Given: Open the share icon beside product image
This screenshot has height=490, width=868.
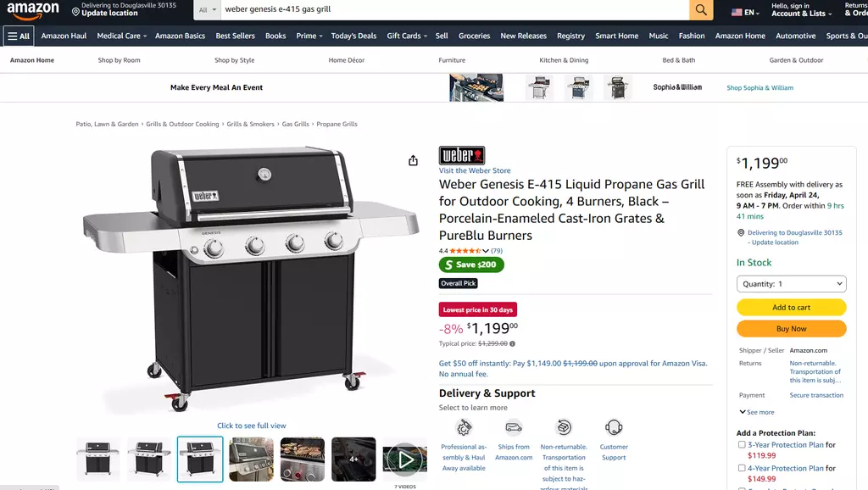Looking at the screenshot, I should (x=413, y=160).
